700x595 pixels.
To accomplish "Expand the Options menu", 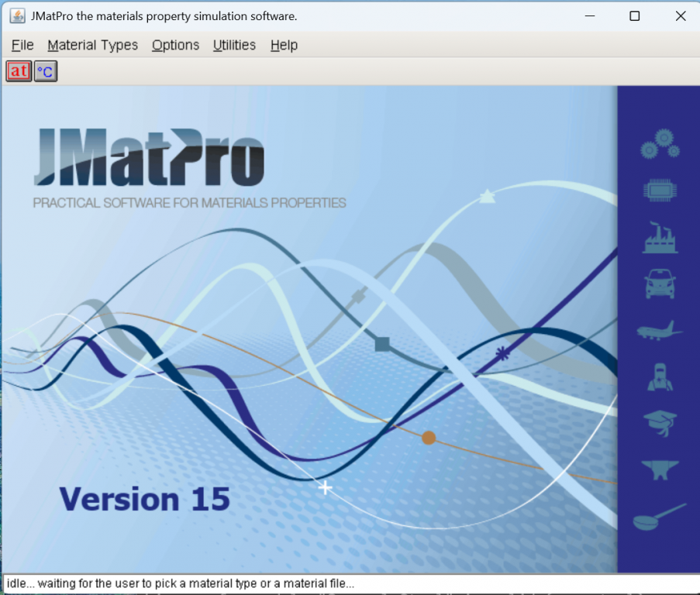I will (175, 45).
